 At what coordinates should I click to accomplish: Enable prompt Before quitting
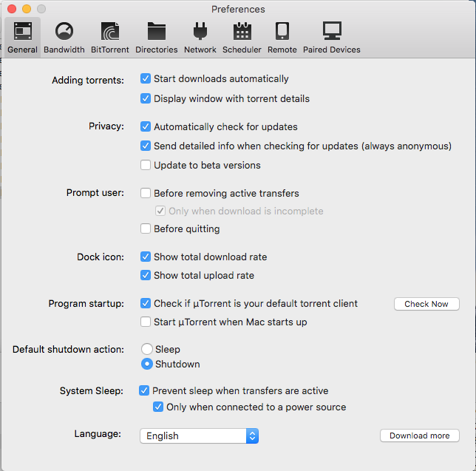[146, 228]
